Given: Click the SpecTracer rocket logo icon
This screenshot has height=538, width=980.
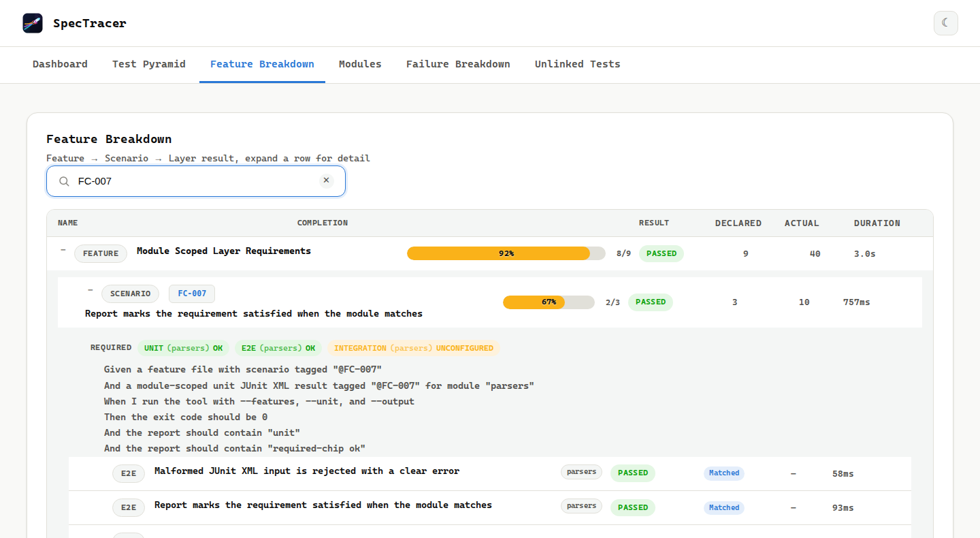Looking at the screenshot, I should pyautogui.click(x=33, y=23).
